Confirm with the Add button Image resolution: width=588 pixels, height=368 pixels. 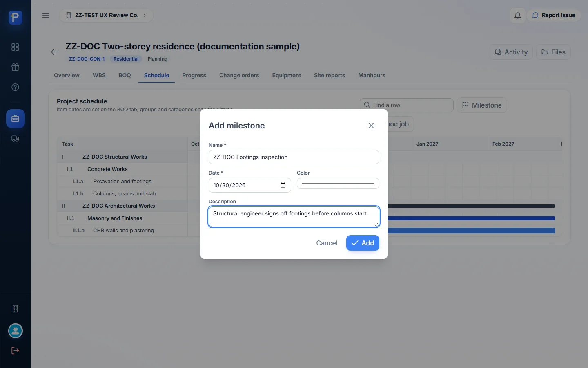(363, 243)
